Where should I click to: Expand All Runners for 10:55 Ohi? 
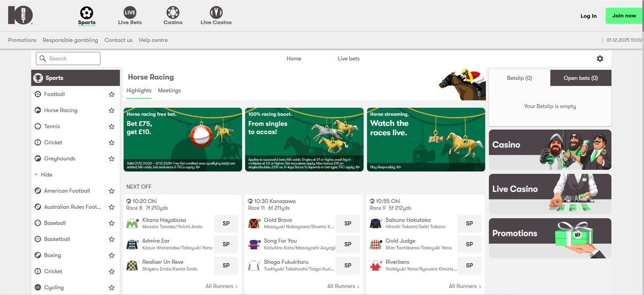465,287
